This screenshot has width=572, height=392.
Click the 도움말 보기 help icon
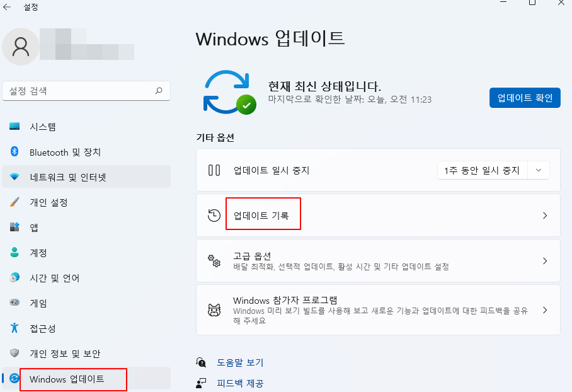pos(201,362)
